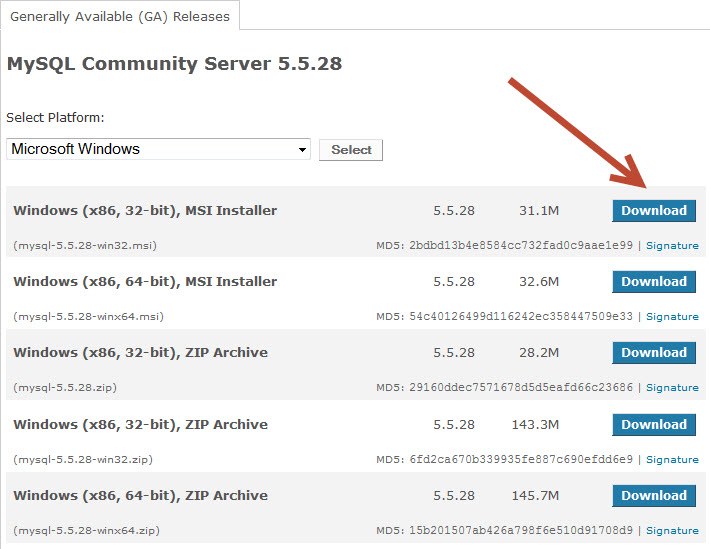Viewport: 710px width, 549px height.
Task: Expand the Microsoft Windows platform dropdown
Action: tap(158, 149)
